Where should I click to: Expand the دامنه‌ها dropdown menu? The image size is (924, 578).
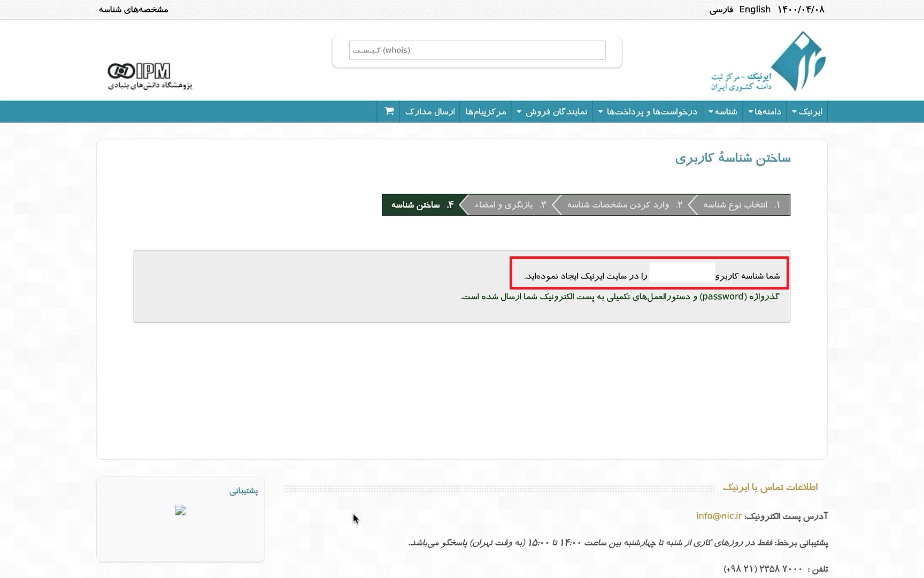pyautogui.click(x=764, y=111)
